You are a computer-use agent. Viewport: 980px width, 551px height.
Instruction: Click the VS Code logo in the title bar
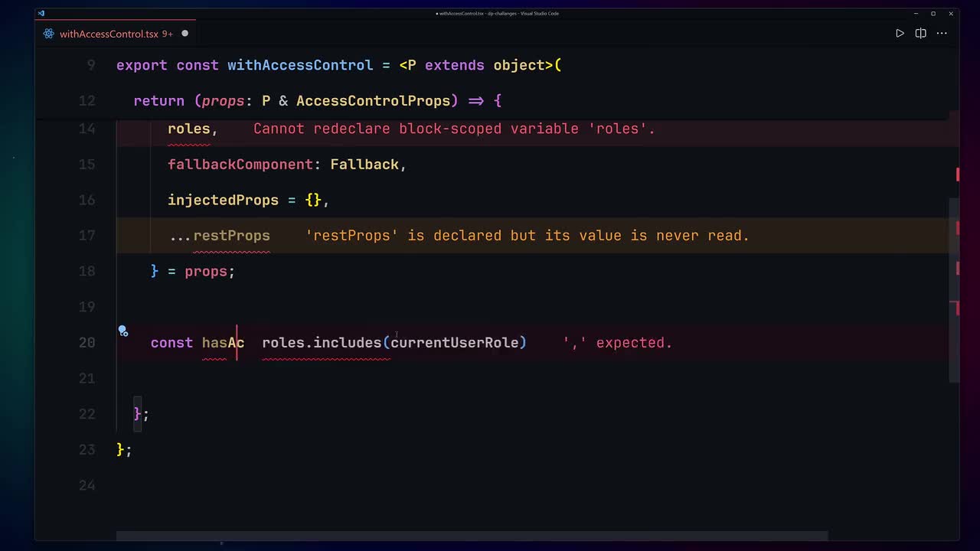pyautogui.click(x=41, y=13)
